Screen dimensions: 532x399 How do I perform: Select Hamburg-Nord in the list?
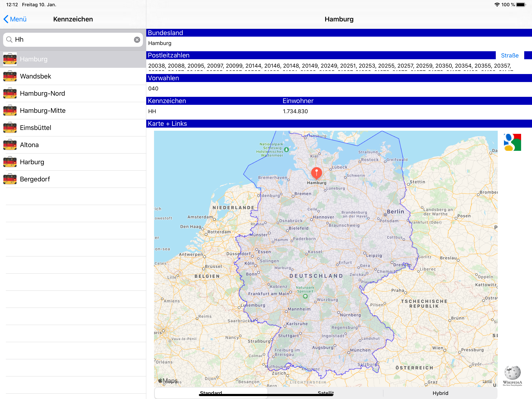[73, 93]
